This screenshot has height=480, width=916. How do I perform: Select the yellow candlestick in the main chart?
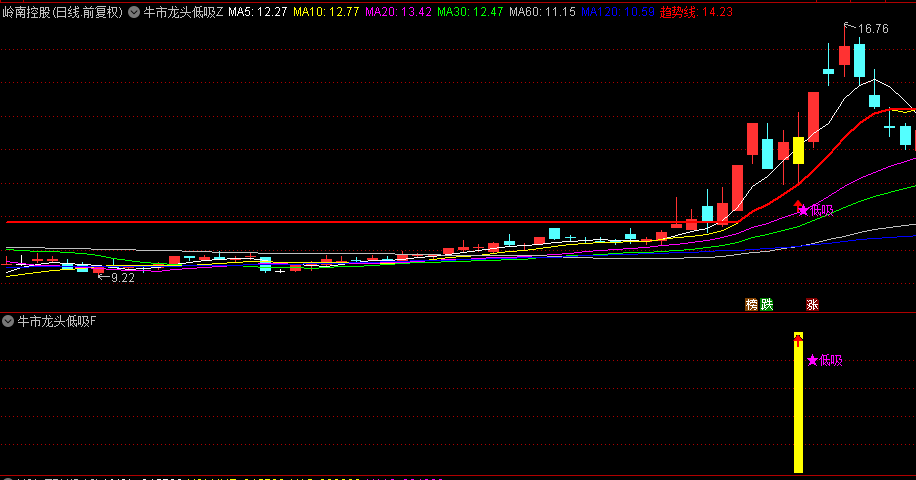coord(798,151)
